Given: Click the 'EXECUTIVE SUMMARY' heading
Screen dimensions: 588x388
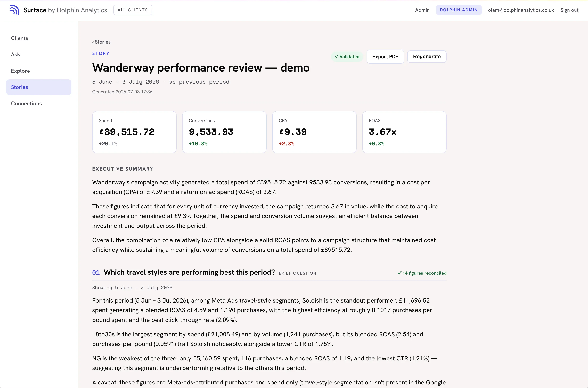Looking at the screenshot, I should click(123, 169).
